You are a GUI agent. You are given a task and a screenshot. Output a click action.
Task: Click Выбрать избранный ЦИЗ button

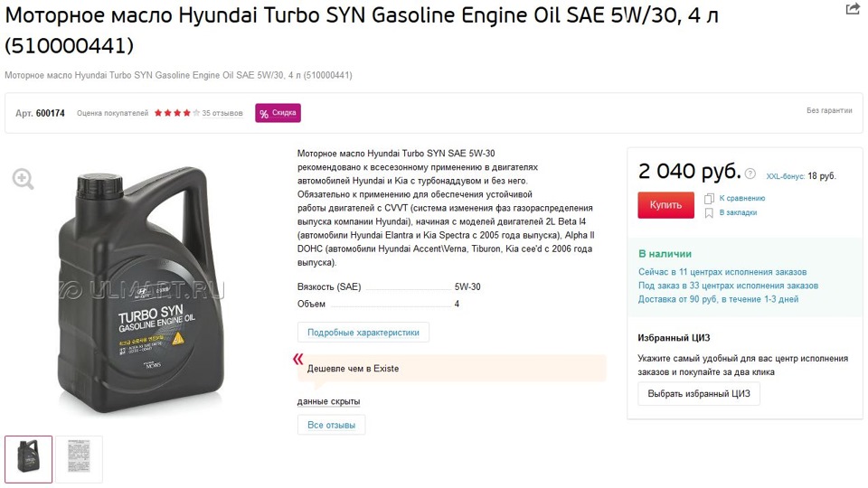point(699,394)
